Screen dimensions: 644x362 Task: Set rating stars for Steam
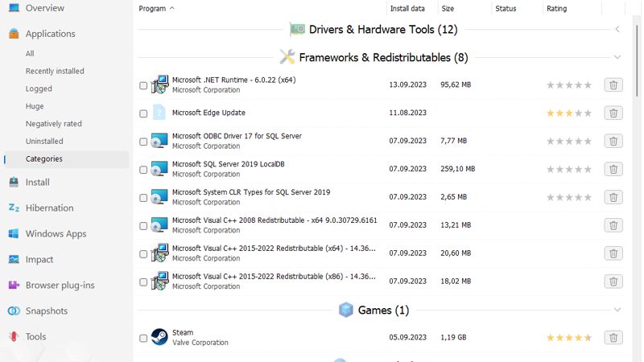pyautogui.click(x=569, y=338)
